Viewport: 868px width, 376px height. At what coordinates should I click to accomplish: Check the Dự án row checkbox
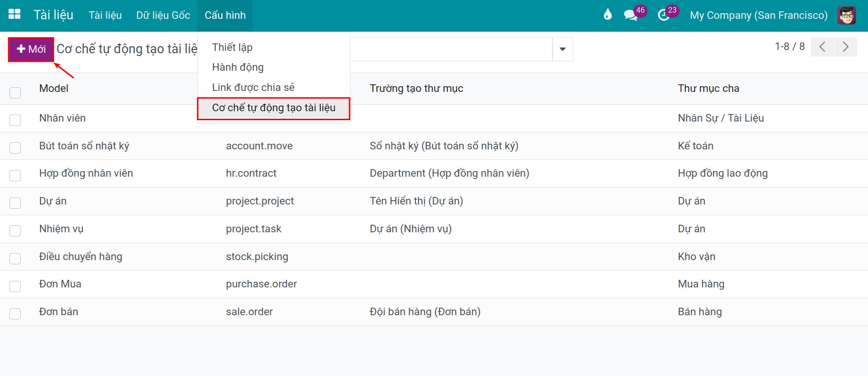point(15,203)
